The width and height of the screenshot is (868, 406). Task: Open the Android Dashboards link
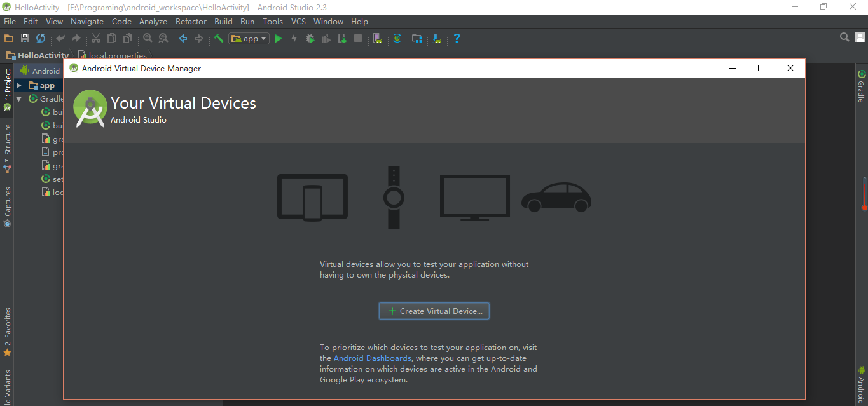coord(373,358)
